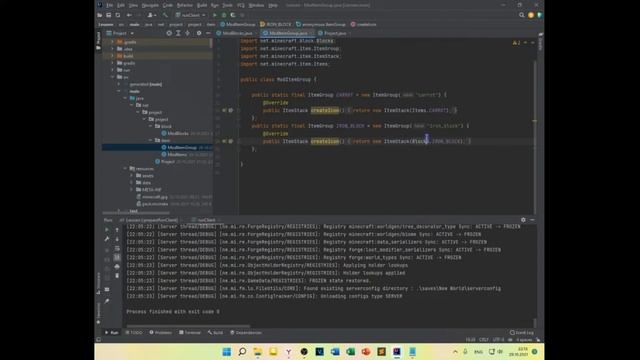Expand the top .gradle folder
Image resolution: width=640 pixels, height=360 pixels.
113,42
